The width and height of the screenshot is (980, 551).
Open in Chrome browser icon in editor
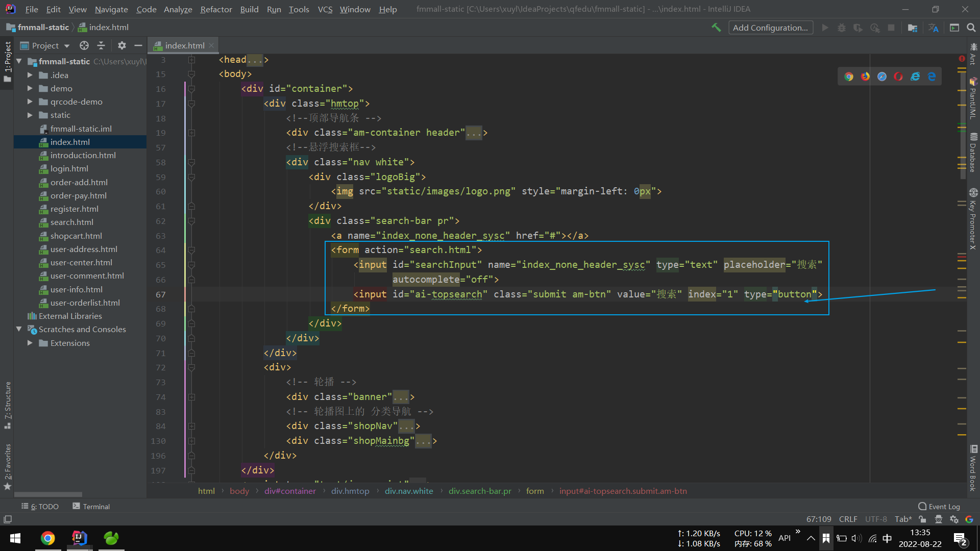pyautogui.click(x=849, y=77)
